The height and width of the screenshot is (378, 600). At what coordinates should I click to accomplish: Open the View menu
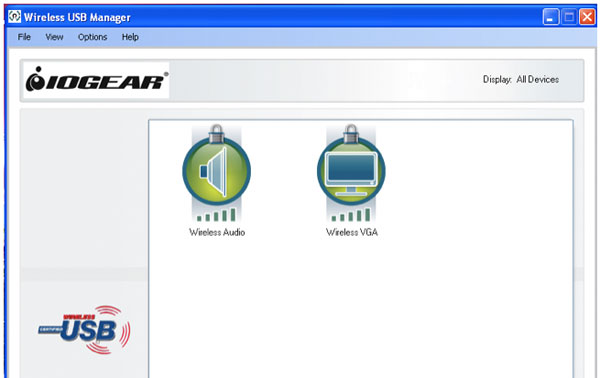click(54, 37)
